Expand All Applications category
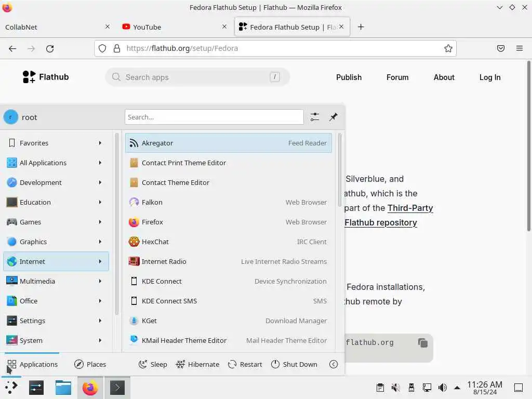Image resolution: width=532 pixels, height=399 pixels. [x=56, y=163]
